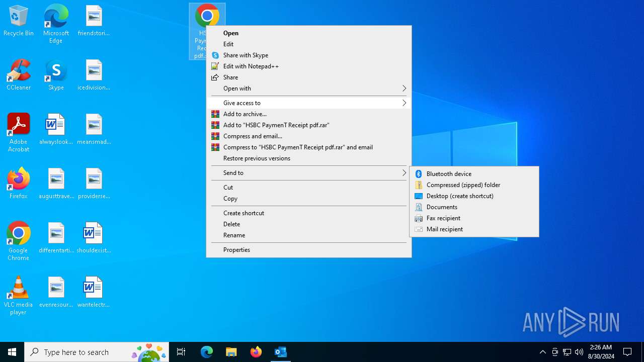This screenshot has width=644, height=362.
Task: Open VLC media player shortcut
Action: click(19, 296)
